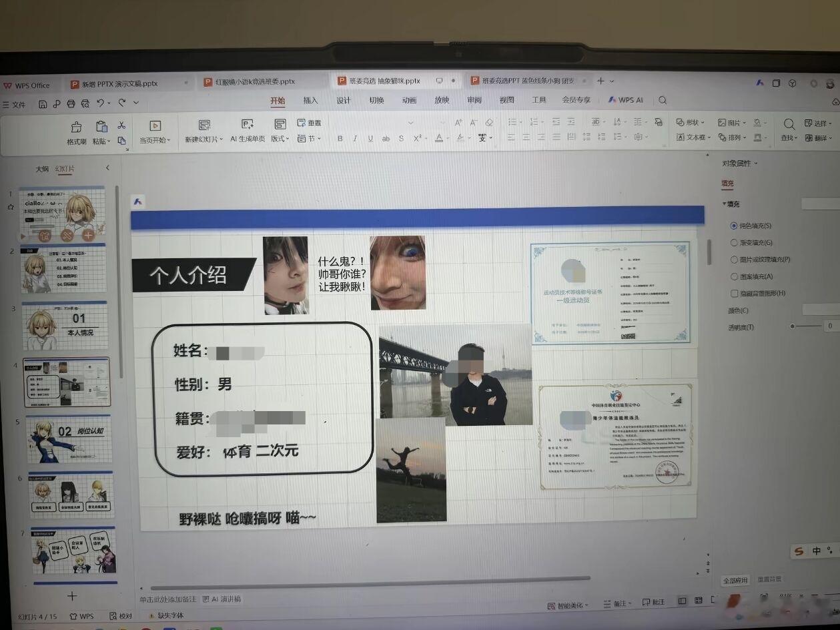Toggle bold formatting B icon
The image size is (840, 630).
(x=340, y=138)
